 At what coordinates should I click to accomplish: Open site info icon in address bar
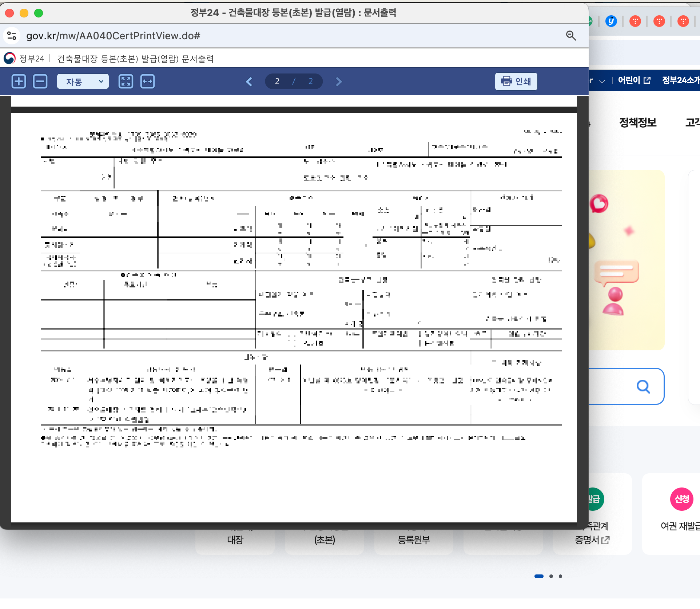point(12,36)
